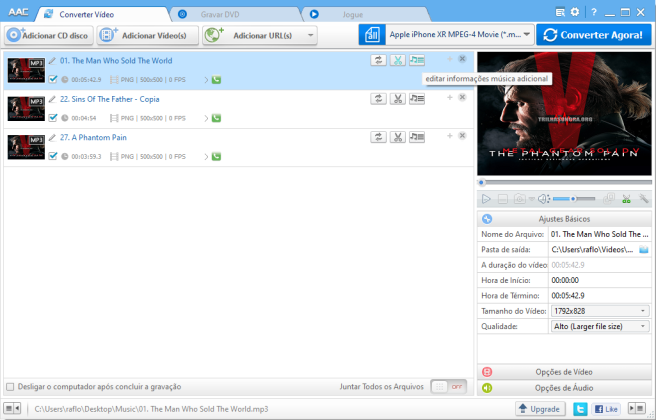Rename Sins Of The Father with pencil icon
The width and height of the screenshot is (656, 420).
[x=52, y=99]
